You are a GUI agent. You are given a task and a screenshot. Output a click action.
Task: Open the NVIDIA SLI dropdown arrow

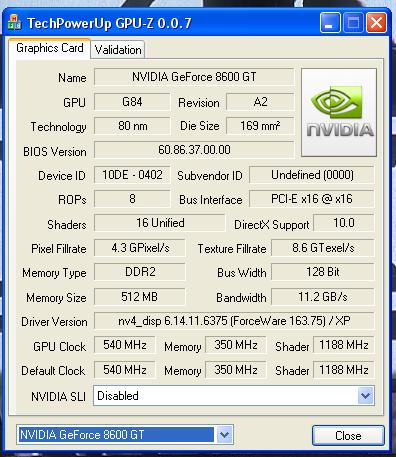click(x=366, y=396)
